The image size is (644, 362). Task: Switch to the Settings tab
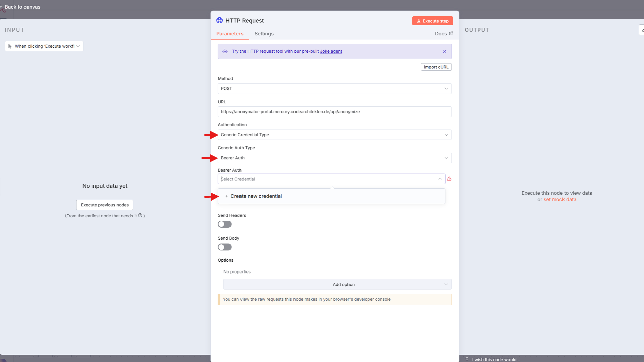tap(264, 33)
